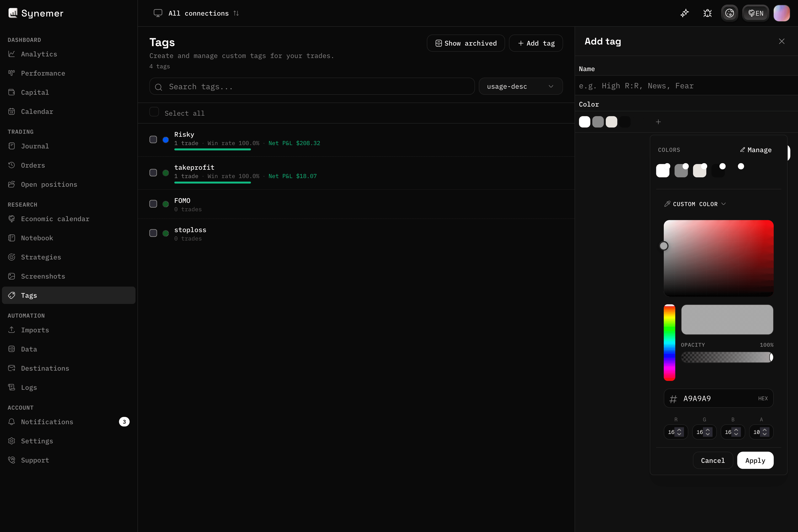Viewport: 798px width, 532px height.
Task: Check the Select all checkbox
Action: (154, 112)
